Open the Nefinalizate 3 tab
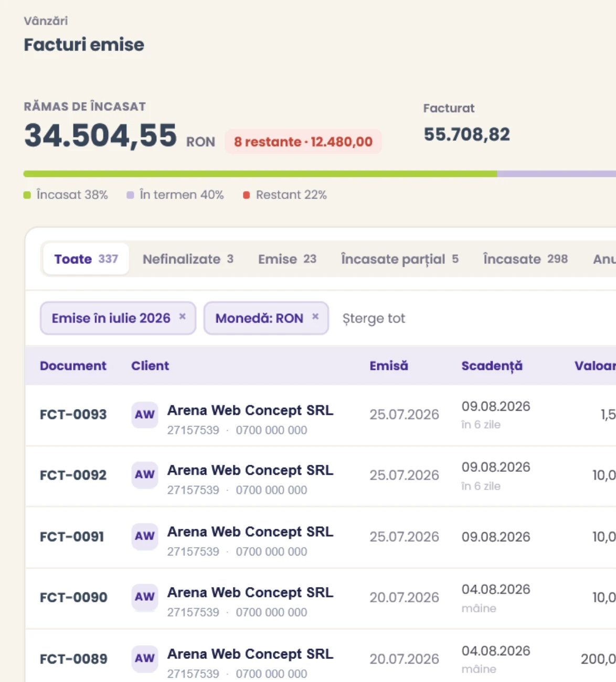The width and height of the screenshot is (616, 682). 188,259
